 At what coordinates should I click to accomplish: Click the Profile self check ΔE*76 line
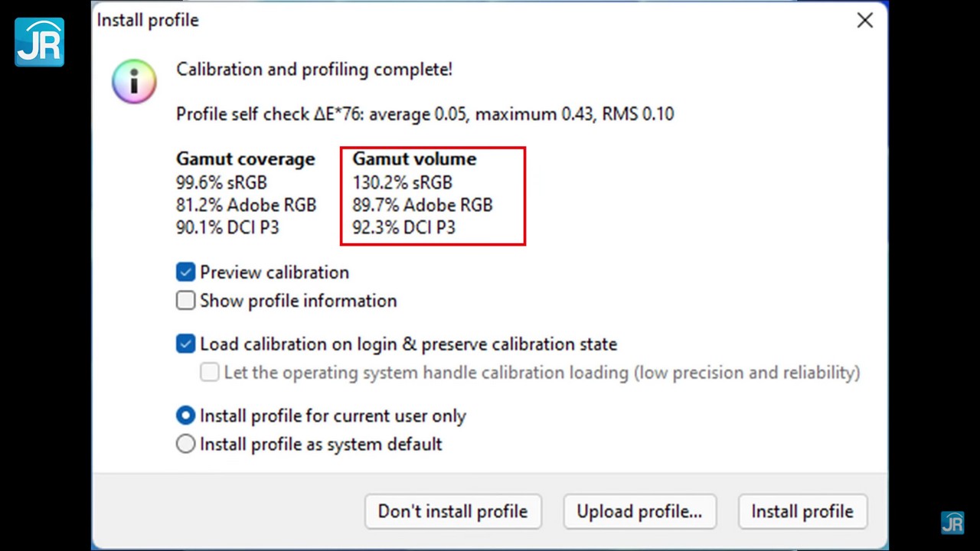tap(425, 114)
